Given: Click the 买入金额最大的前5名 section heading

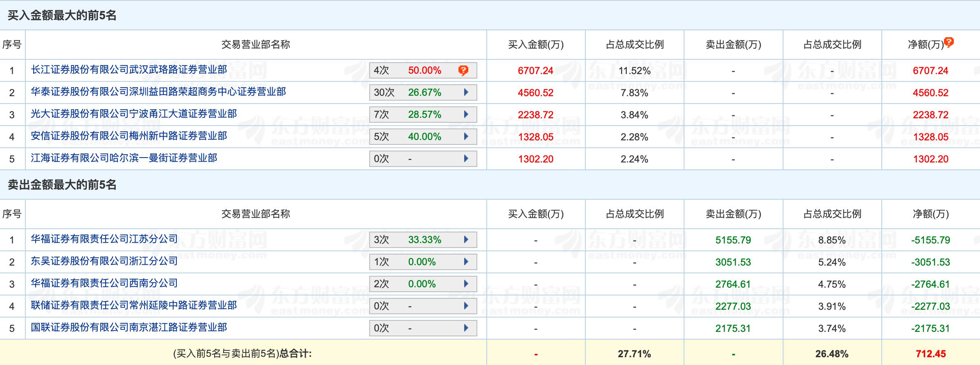Looking at the screenshot, I should point(62,16).
